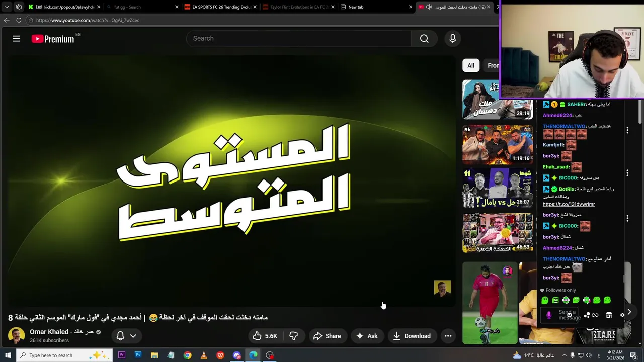This screenshot has height=362, width=644.
Task: Open the Ask AI button
Action: 367,336
